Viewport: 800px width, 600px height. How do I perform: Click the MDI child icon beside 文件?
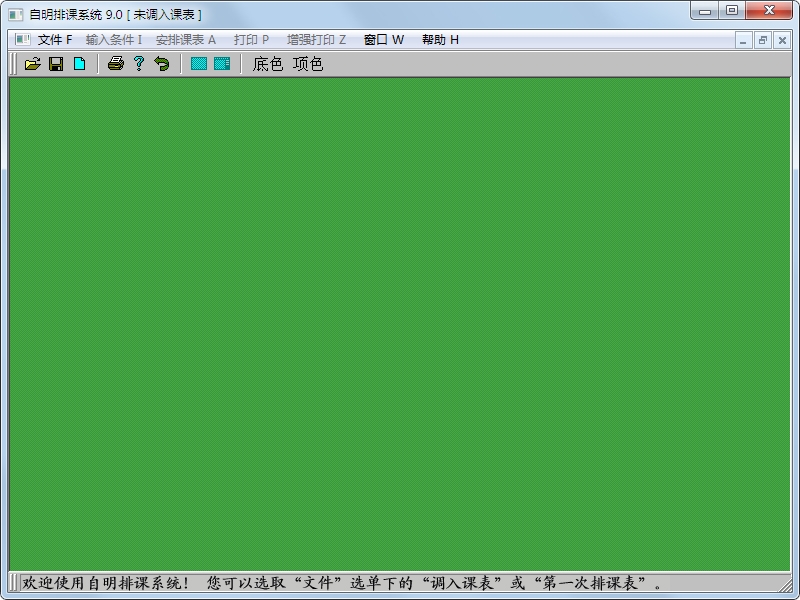click(x=22, y=40)
